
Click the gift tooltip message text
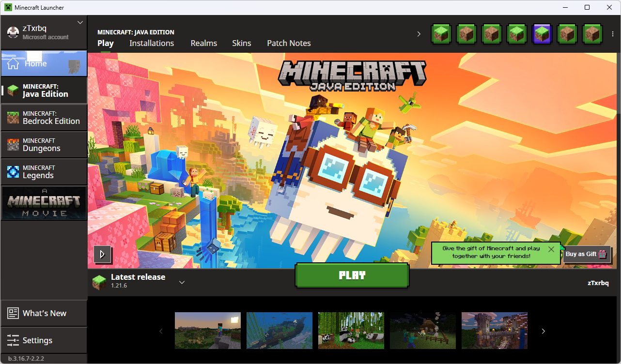(491, 252)
